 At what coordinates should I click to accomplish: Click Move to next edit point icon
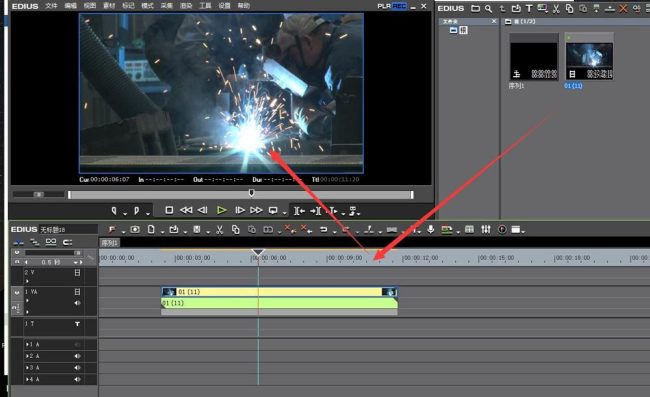315,211
